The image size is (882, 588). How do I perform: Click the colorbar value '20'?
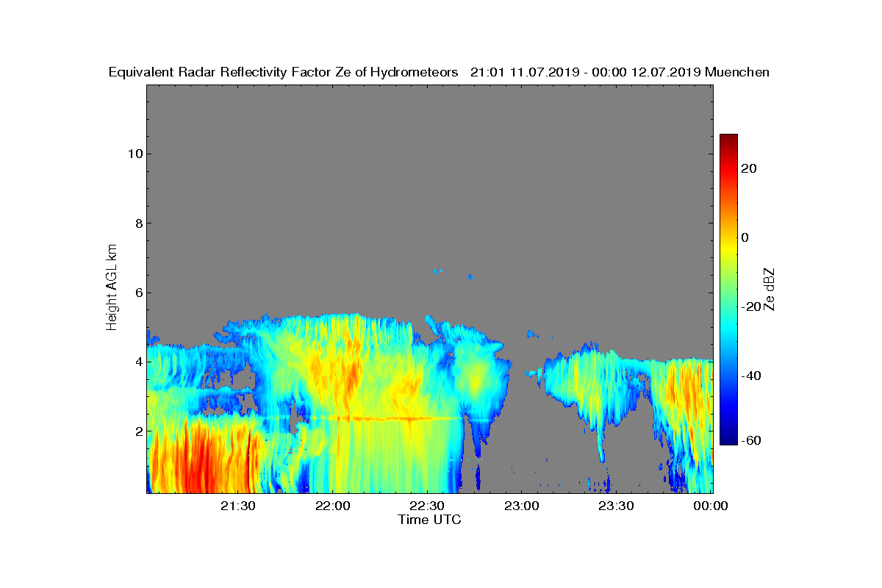pos(750,168)
